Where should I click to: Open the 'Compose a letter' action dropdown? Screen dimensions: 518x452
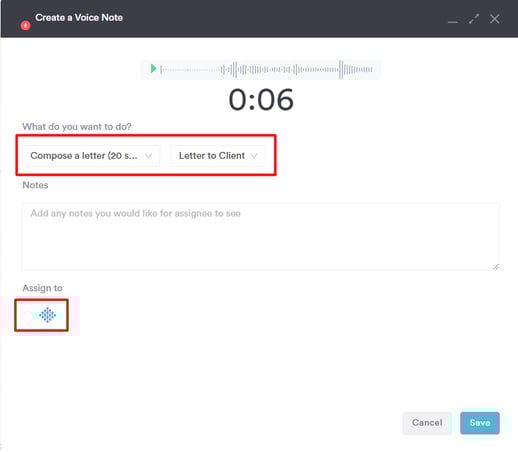(91, 156)
